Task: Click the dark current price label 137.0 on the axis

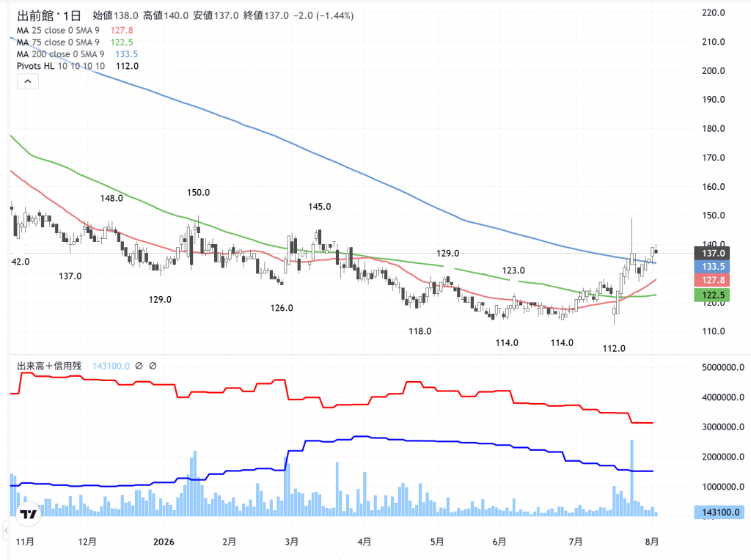Action: pyautogui.click(x=711, y=253)
